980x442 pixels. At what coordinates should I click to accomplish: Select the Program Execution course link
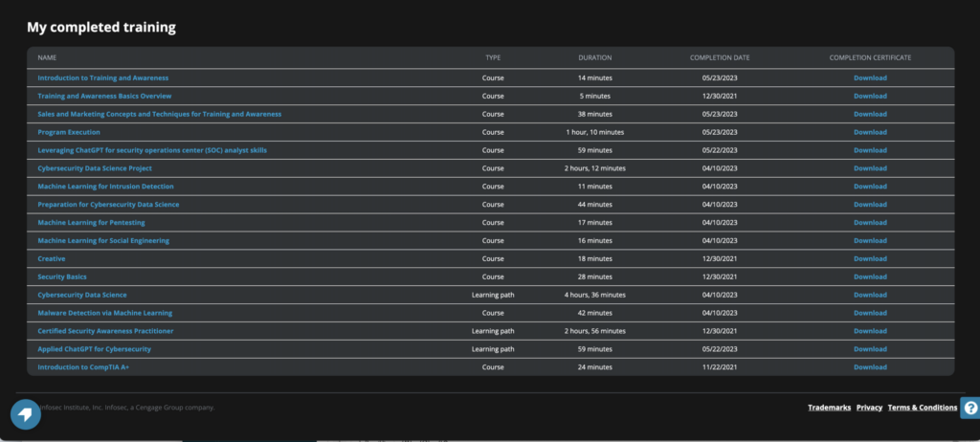(69, 132)
